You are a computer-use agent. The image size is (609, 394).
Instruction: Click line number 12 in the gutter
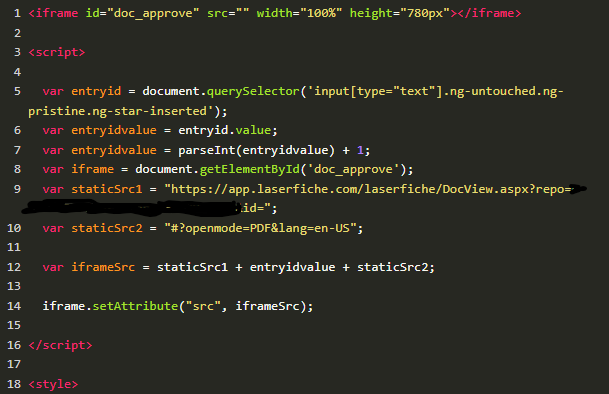(x=14, y=267)
